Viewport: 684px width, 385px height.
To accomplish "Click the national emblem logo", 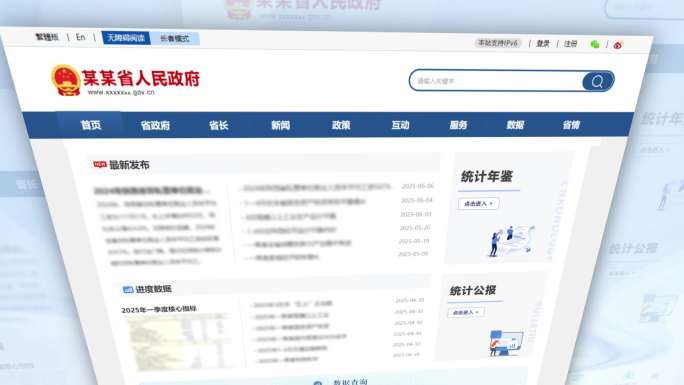I will point(65,80).
